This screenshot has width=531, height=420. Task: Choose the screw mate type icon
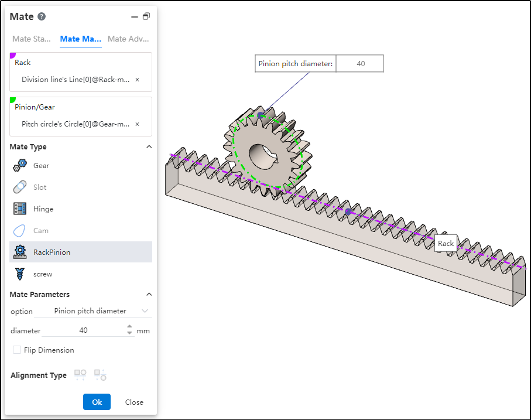20,274
